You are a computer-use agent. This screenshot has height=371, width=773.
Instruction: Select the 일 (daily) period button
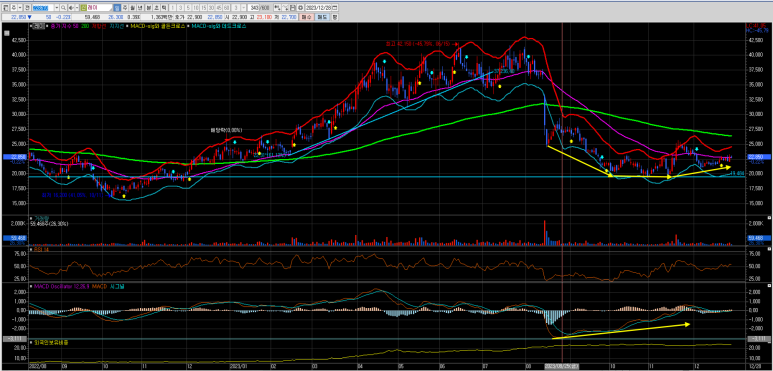pyautogui.click(x=117, y=8)
